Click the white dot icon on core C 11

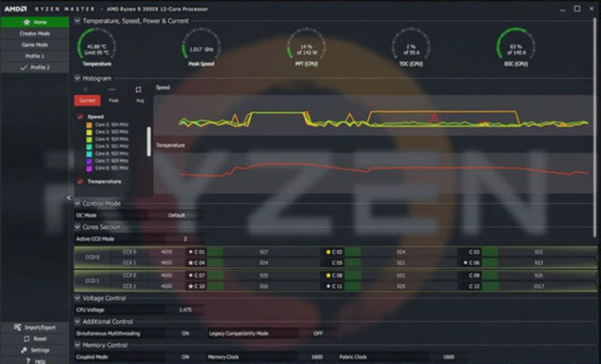[328, 286]
